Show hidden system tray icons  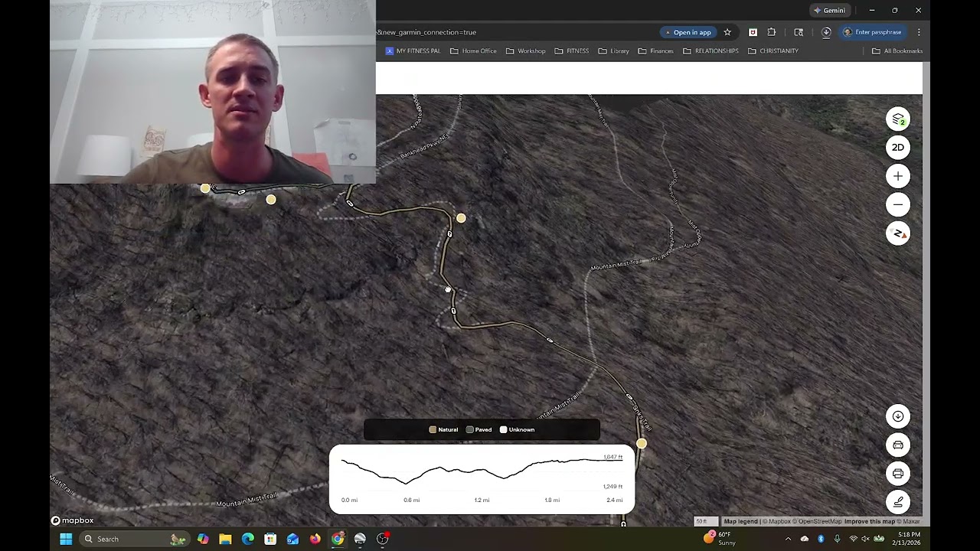[788, 539]
